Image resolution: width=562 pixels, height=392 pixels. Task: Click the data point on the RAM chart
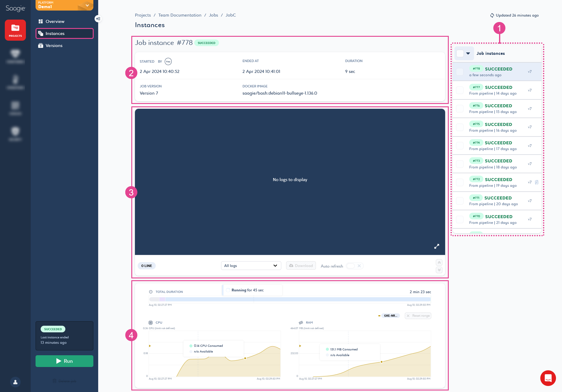click(x=382, y=362)
